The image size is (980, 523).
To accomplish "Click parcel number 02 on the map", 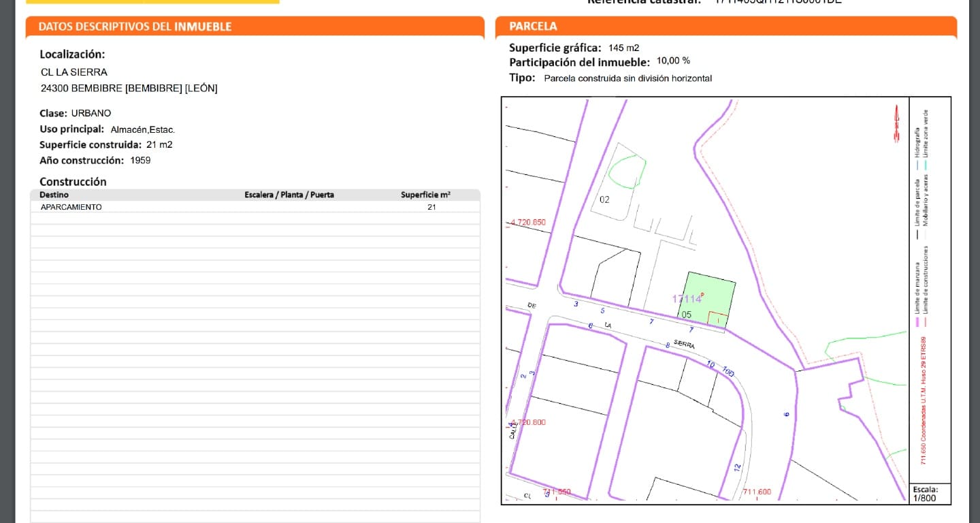I will [604, 200].
